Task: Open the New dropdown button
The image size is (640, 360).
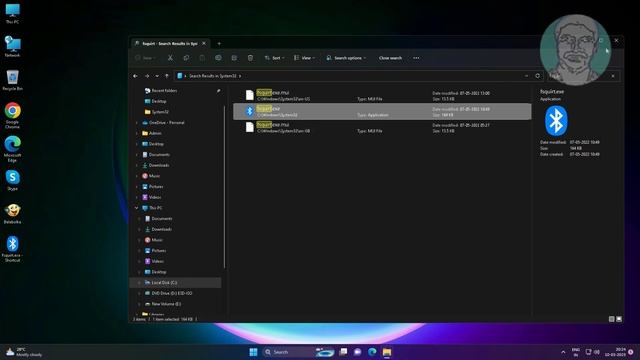Action: tap(145, 58)
